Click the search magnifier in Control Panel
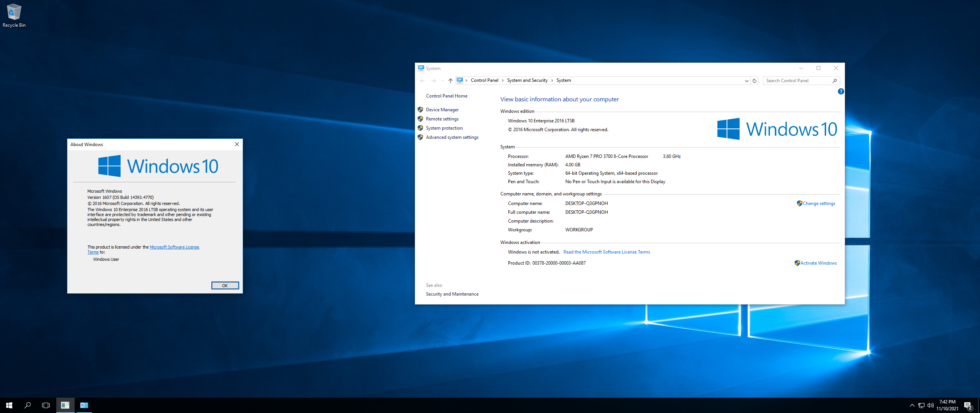Image resolution: width=980 pixels, height=413 pixels. click(835, 81)
